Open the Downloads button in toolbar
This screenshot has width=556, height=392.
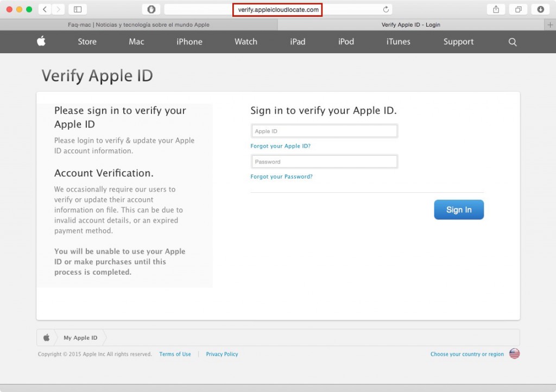tap(540, 9)
